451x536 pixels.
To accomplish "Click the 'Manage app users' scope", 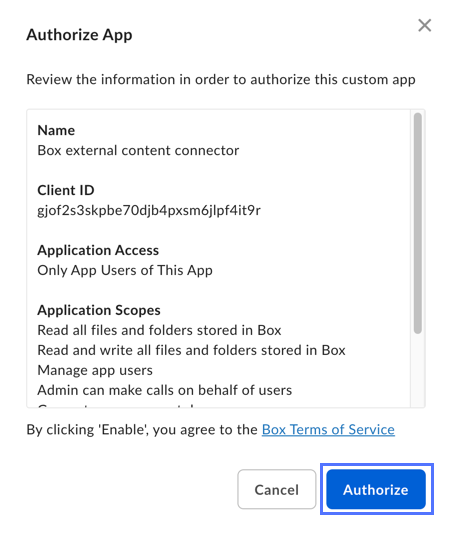I will [95, 370].
